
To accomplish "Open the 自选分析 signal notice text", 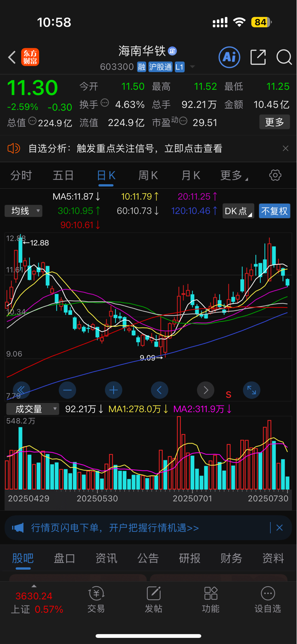I will [126, 149].
